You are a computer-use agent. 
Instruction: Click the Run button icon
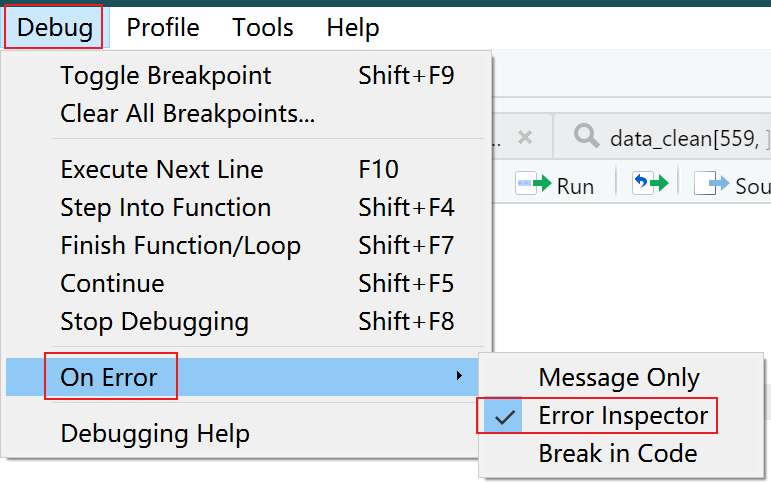point(555,185)
